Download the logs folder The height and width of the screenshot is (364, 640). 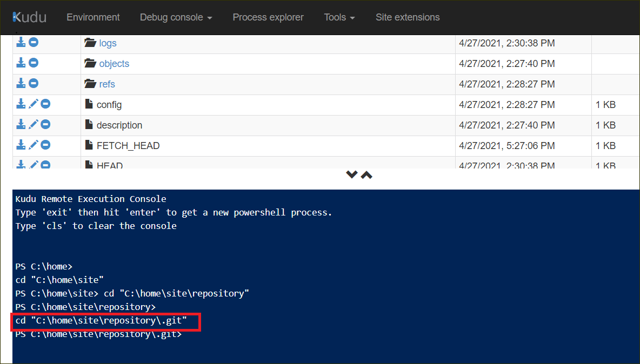(21, 42)
